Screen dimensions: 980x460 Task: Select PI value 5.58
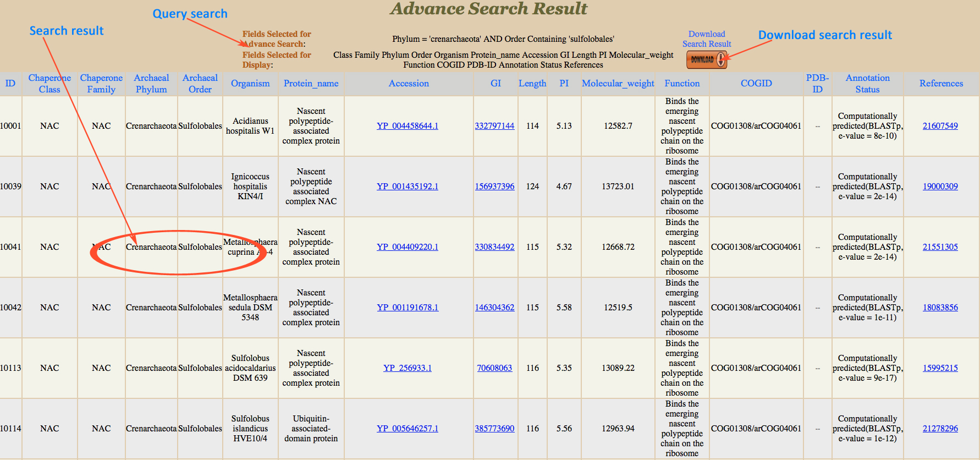pyautogui.click(x=564, y=308)
